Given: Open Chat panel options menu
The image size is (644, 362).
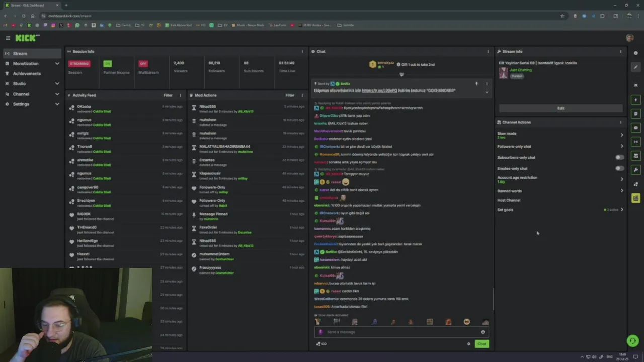Looking at the screenshot, I should click(x=488, y=51).
